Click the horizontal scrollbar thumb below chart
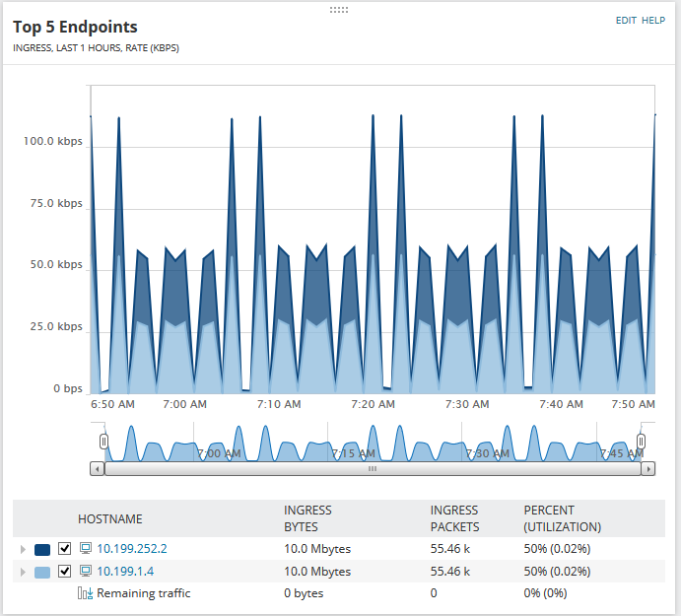This screenshot has width=681, height=616. [373, 469]
